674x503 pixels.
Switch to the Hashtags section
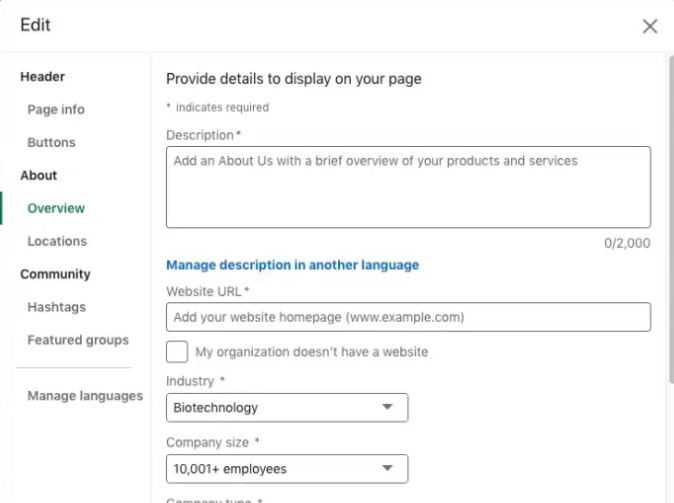tap(56, 307)
